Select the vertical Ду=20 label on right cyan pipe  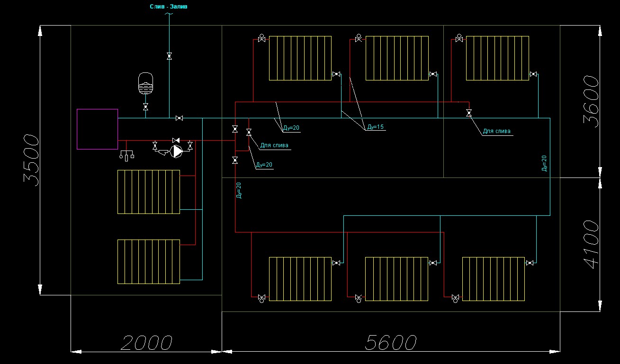click(544, 163)
